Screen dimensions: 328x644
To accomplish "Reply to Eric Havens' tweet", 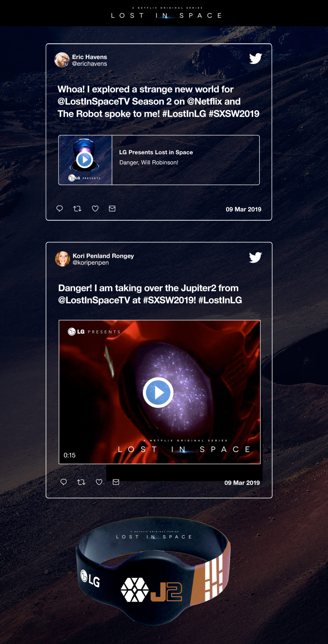I will click(60, 209).
